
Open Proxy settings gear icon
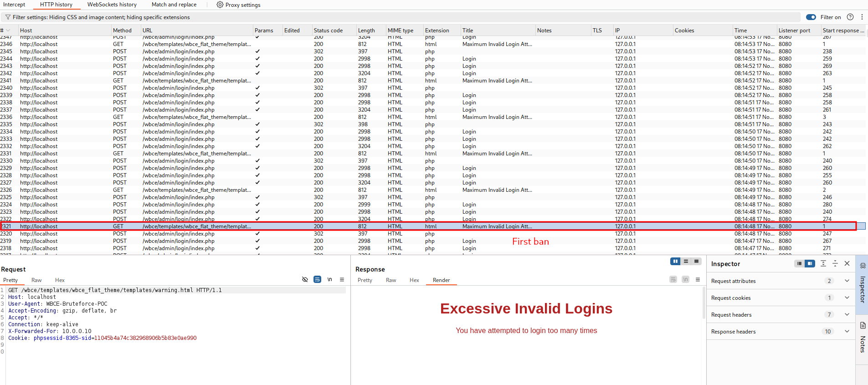pyautogui.click(x=220, y=5)
